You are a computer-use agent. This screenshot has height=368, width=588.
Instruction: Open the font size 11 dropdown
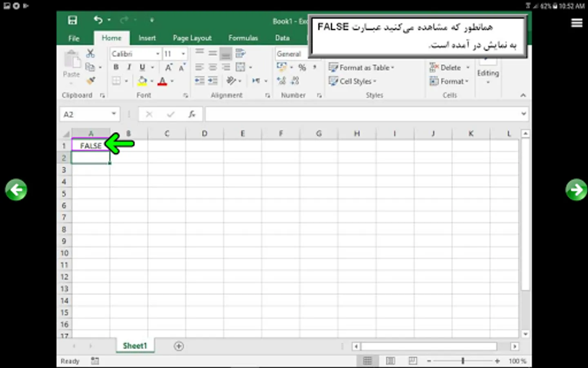pos(183,54)
